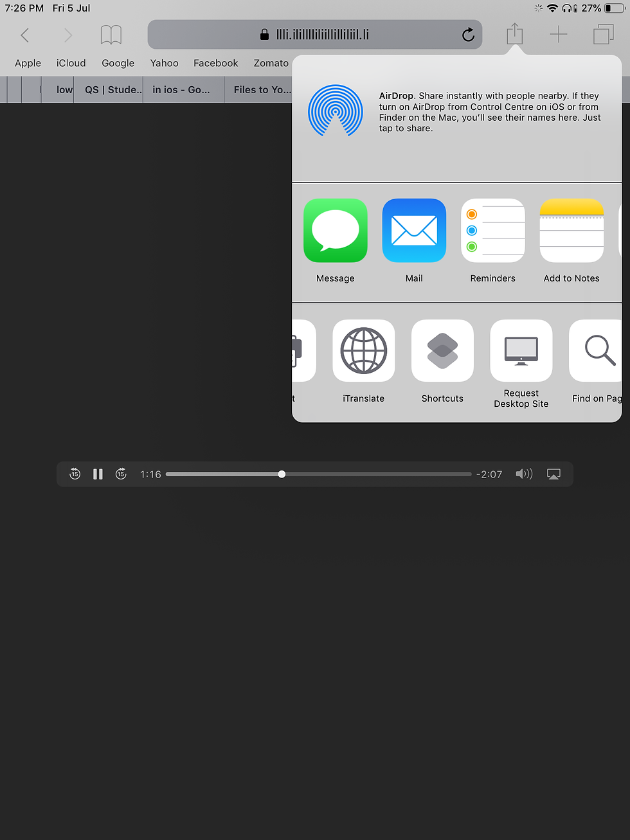
Task: Tap the AirDrop icon
Action: [336, 111]
